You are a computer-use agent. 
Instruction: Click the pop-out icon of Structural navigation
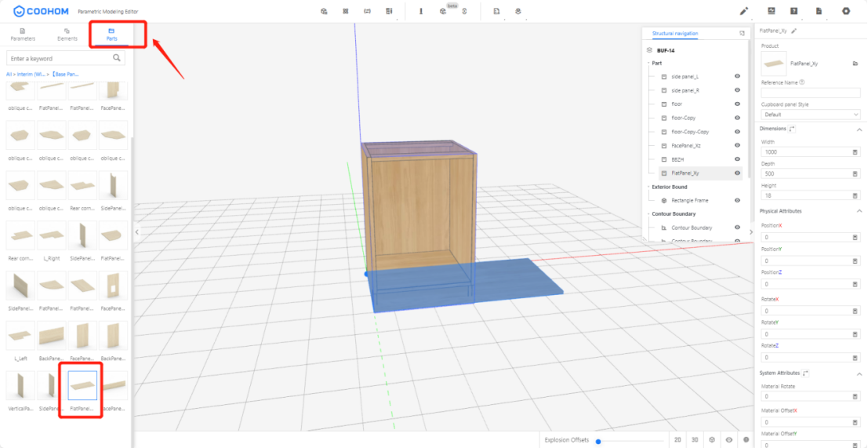pos(742,34)
